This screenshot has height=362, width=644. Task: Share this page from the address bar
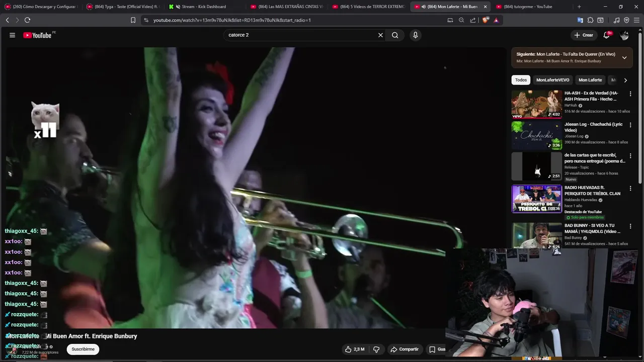click(x=473, y=20)
